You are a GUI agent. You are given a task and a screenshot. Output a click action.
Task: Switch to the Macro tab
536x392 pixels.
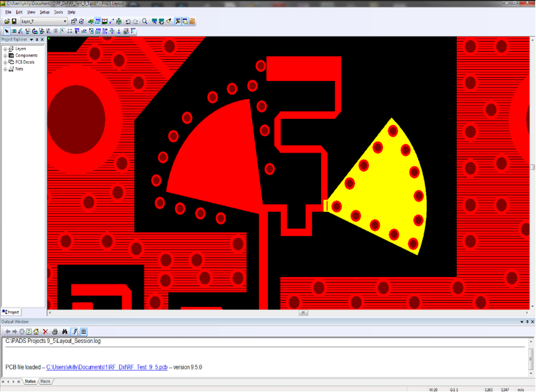point(45,381)
